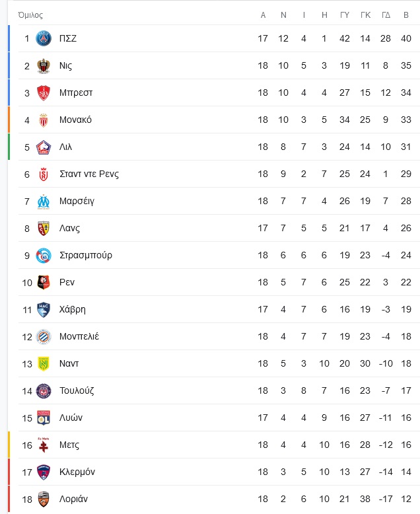Click the Ρεν club crest
420x514 pixels.
[43, 282]
